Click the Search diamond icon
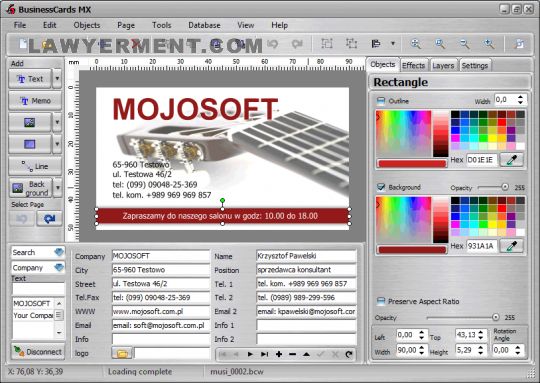This screenshot has height=383, width=540. (x=59, y=252)
